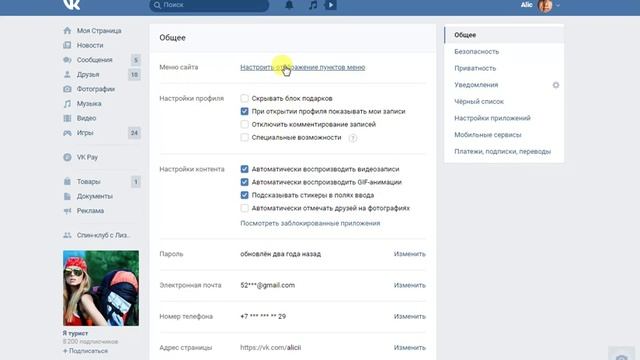The image size is (640, 360).
Task: Click Посмотреть заблокированные приложения link
Action: point(310,223)
